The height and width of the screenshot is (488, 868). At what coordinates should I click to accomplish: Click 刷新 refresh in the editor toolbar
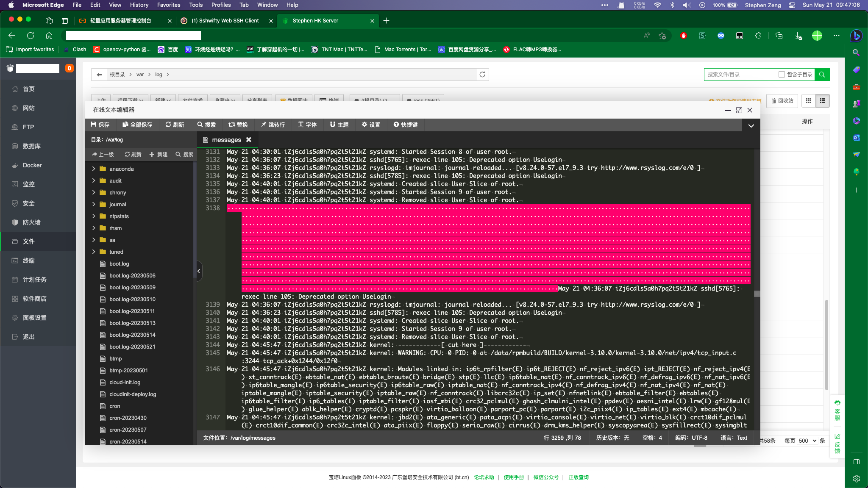[x=175, y=125]
